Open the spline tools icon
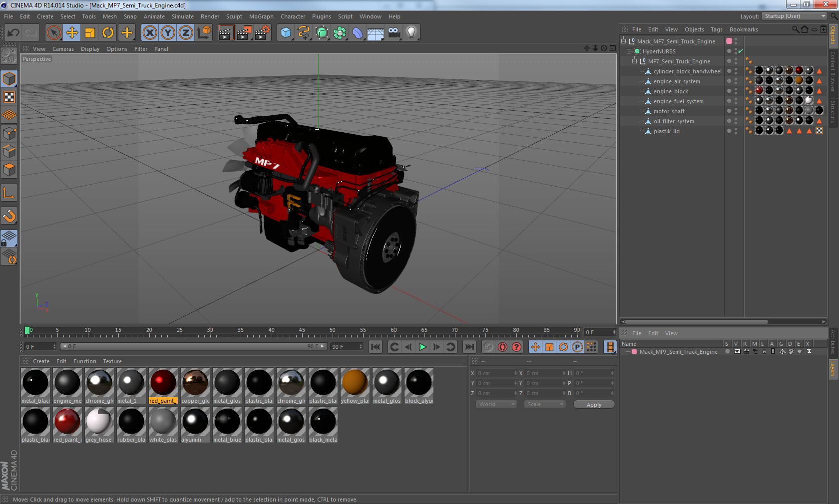The image size is (839, 504). click(304, 33)
